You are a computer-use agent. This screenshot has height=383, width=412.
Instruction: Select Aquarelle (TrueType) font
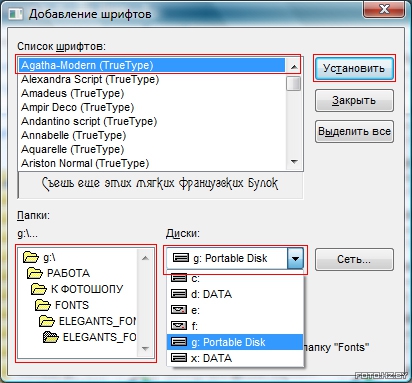(x=152, y=149)
